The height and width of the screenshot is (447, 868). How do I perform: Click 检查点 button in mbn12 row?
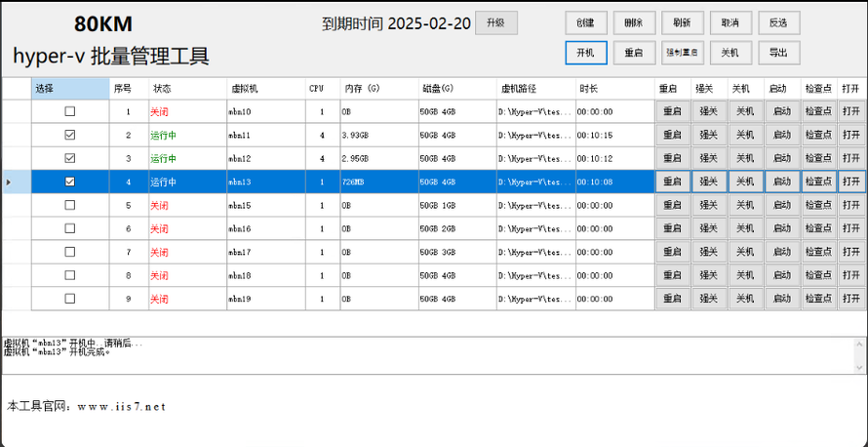(819, 158)
